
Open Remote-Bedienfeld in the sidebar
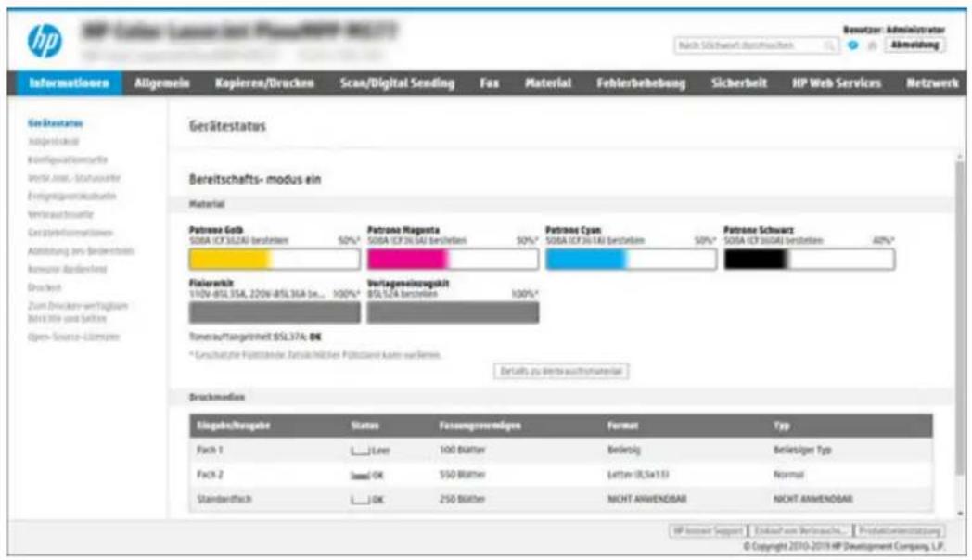tap(67, 270)
